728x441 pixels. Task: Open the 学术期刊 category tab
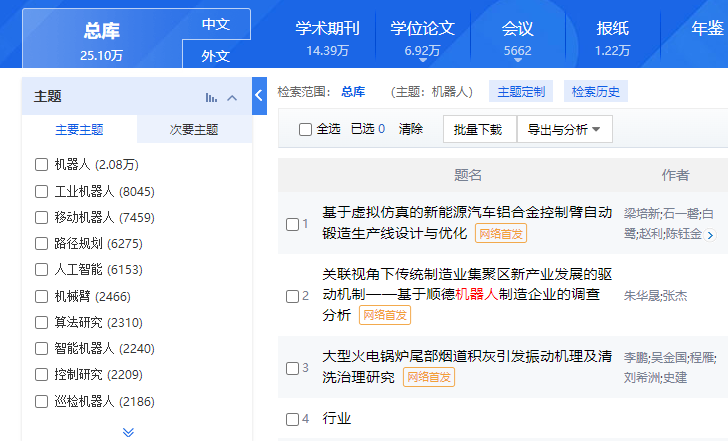click(327, 38)
